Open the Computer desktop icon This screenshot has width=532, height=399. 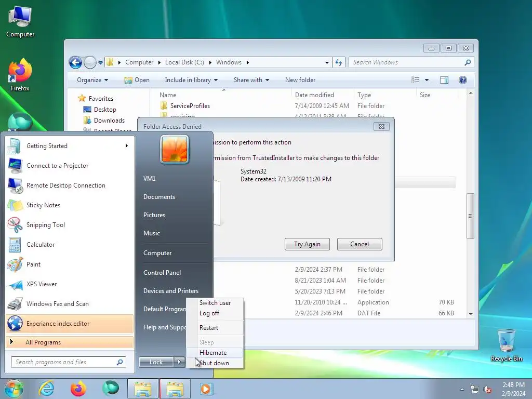click(20, 22)
